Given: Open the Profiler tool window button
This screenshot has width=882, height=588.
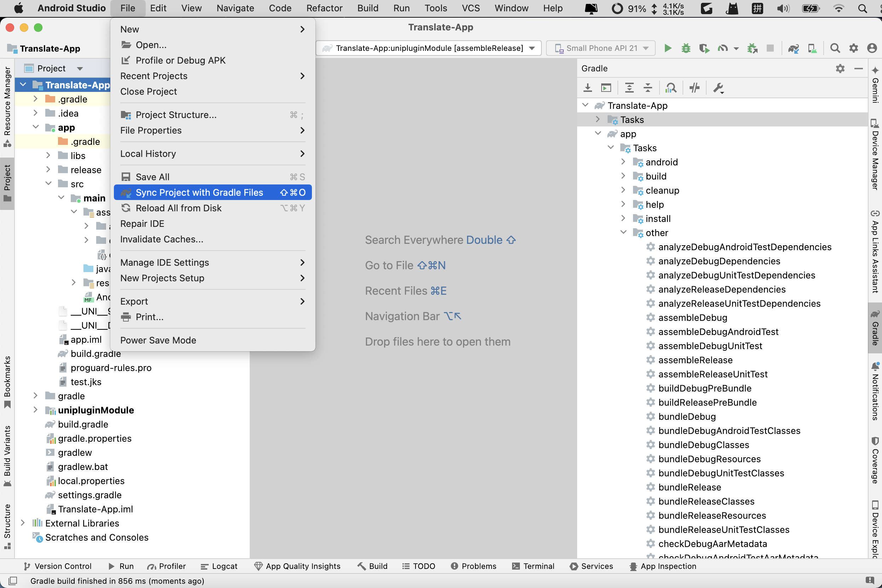Looking at the screenshot, I should click(166, 566).
